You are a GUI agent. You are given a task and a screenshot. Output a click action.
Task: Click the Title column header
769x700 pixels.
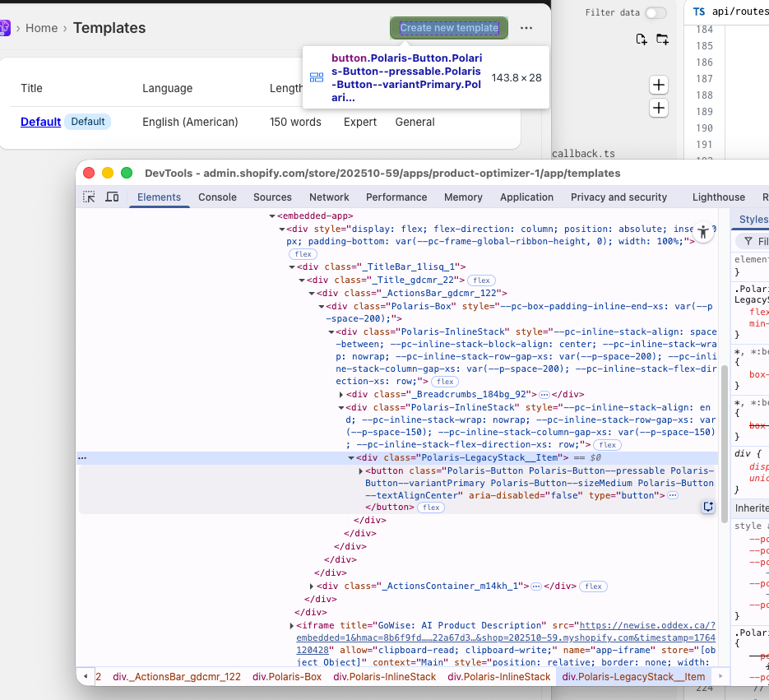pyautogui.click(x=31, y=88)
